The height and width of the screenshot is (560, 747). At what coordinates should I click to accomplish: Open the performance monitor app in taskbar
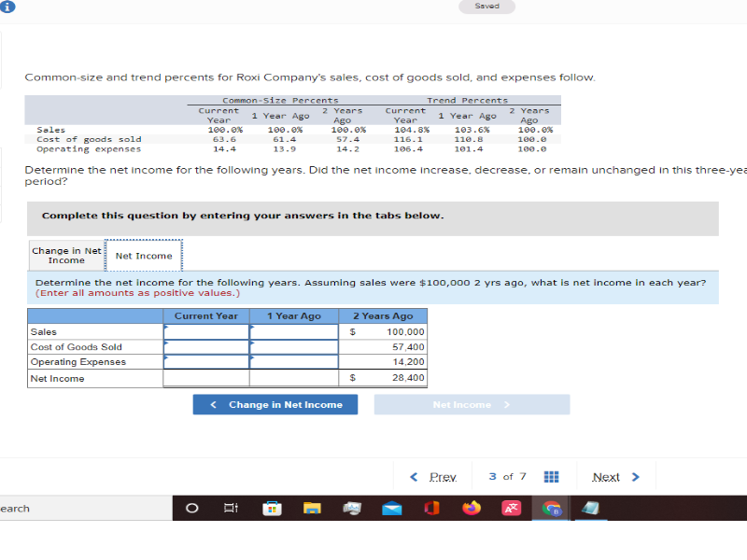352,508
